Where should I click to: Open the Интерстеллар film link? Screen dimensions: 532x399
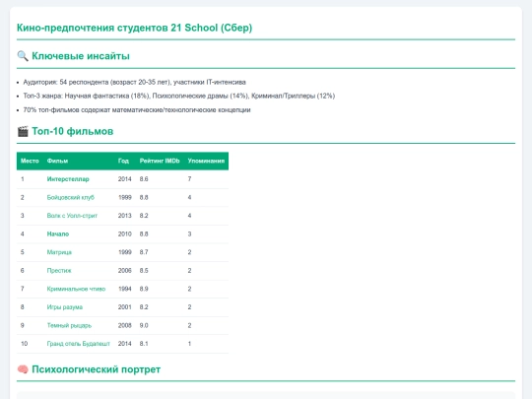[68, 179]
